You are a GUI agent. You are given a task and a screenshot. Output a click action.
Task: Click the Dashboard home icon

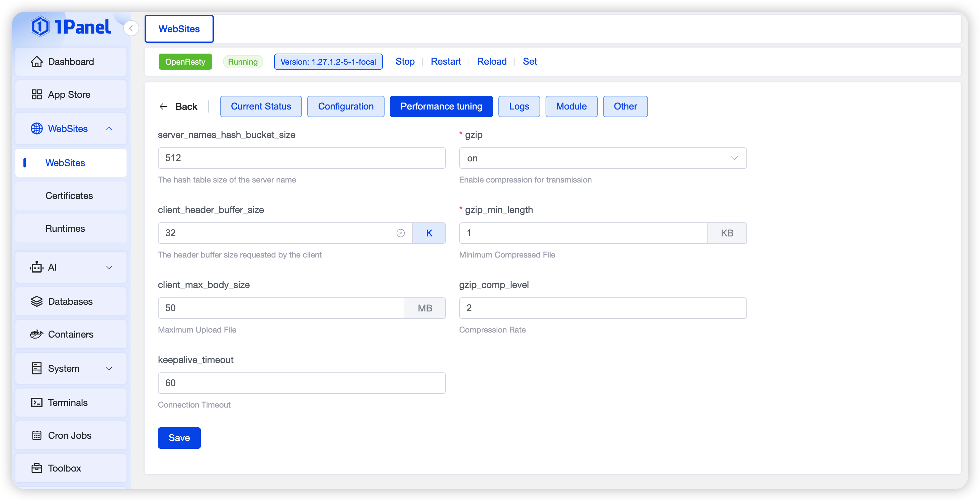36,62
